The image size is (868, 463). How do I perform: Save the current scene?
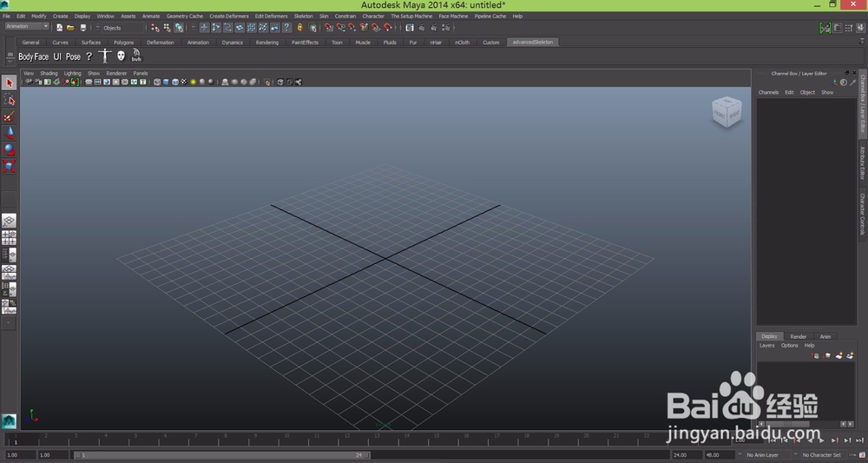click(83, 28)
